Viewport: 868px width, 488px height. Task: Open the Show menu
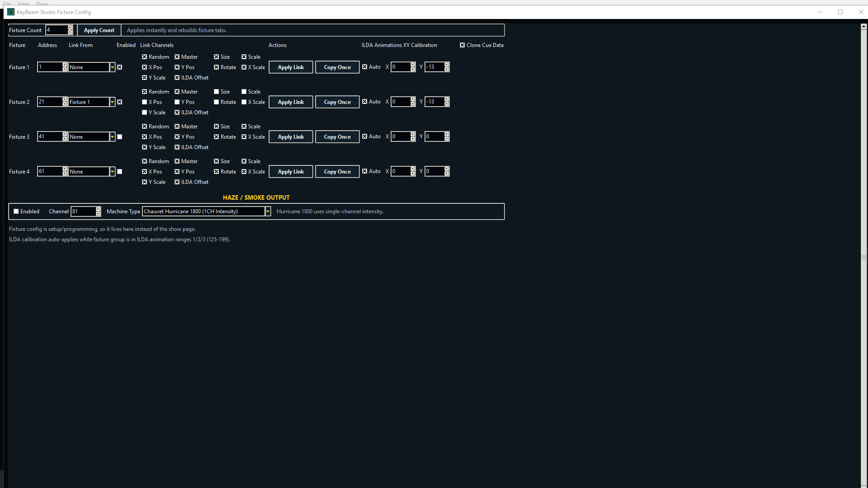pyautogui.click(x=42, y=4)
